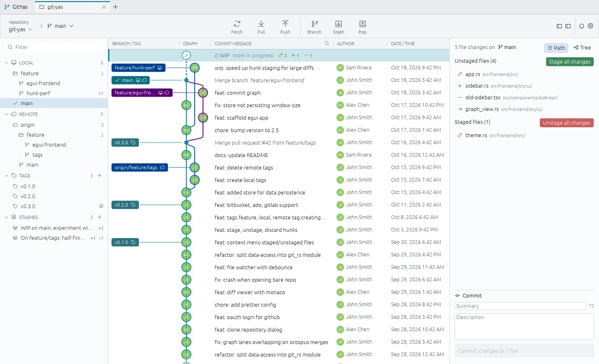
Task: Switch file list to Path view
Action: click(556, 48)
